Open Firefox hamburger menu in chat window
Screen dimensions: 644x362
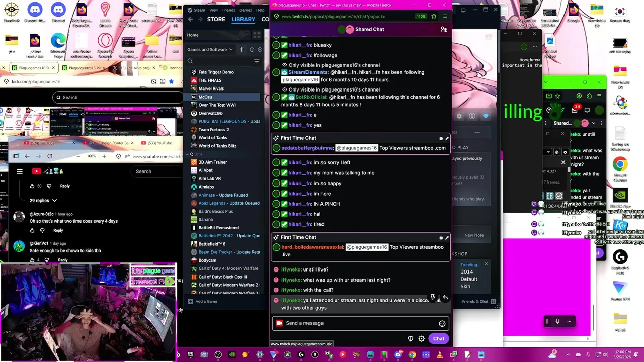pos(445,16)
